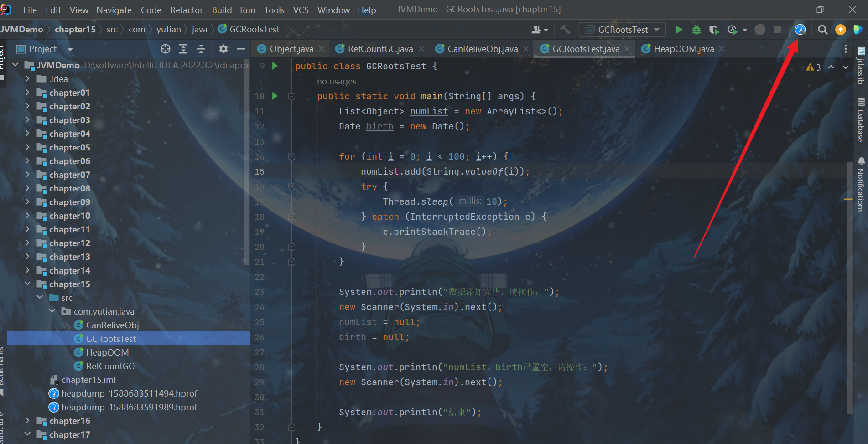Screen dimensions: 868x444
Task: Expand the chapter16 folder
Action: [27, 421]
